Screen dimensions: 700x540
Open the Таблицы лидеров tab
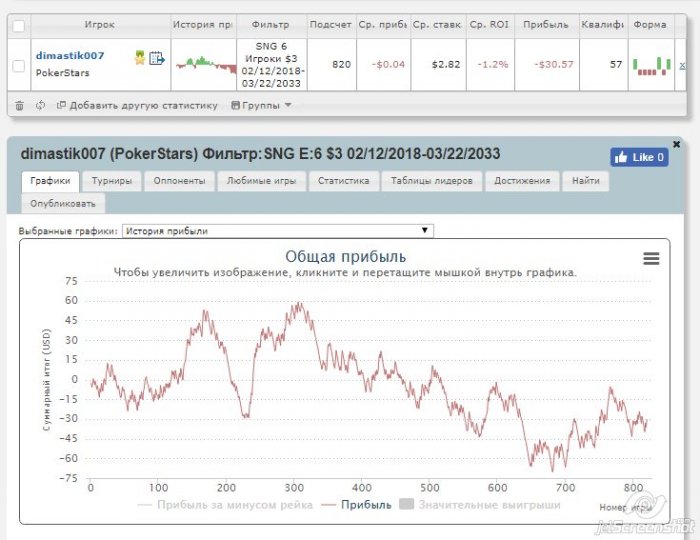(x=432, y=181)
